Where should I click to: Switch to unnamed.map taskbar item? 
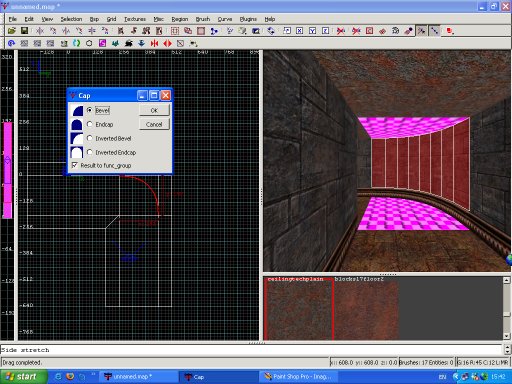pos(138,377)
